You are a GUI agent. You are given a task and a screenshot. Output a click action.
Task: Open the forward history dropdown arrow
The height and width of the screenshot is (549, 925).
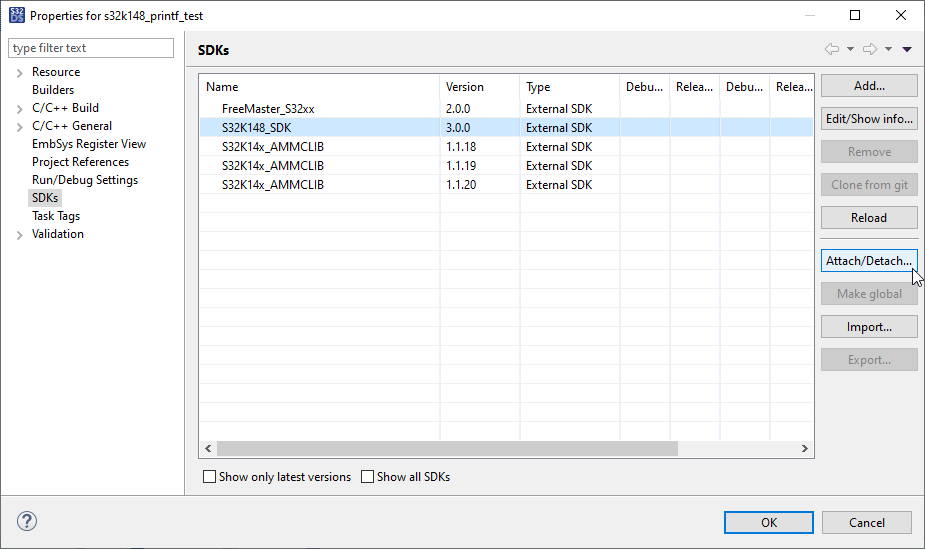(x=888, y=49)
